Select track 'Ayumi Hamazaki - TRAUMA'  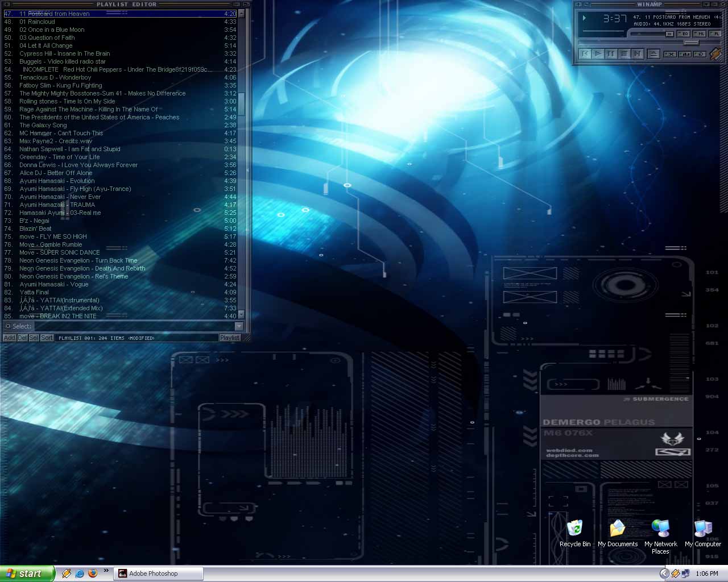120,205
